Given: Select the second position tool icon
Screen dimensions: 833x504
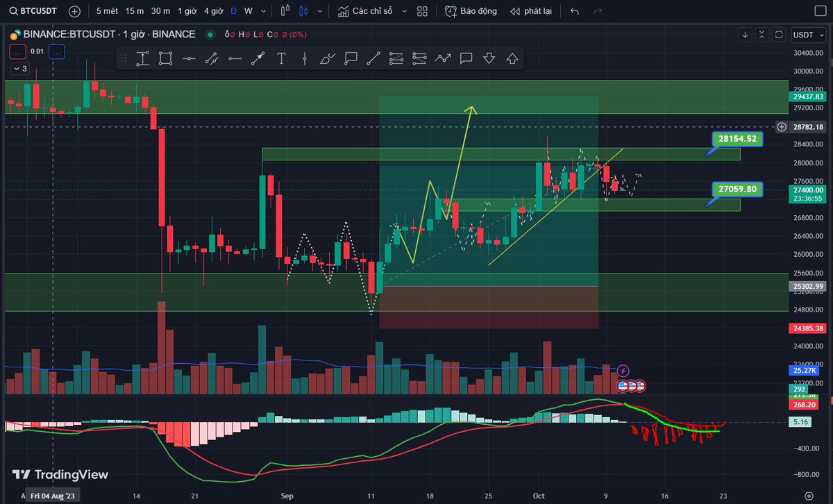Looking at the screenshot, I should point(419,58).
